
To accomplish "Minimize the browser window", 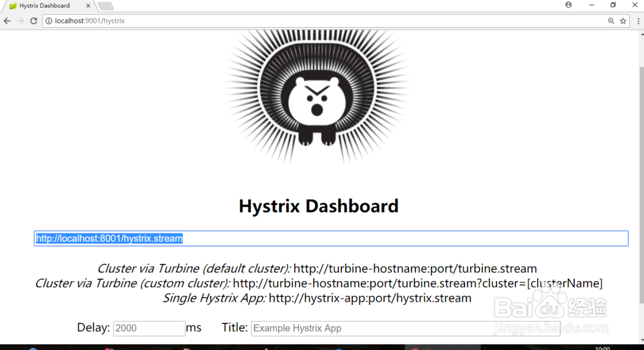I will (591, 5).
